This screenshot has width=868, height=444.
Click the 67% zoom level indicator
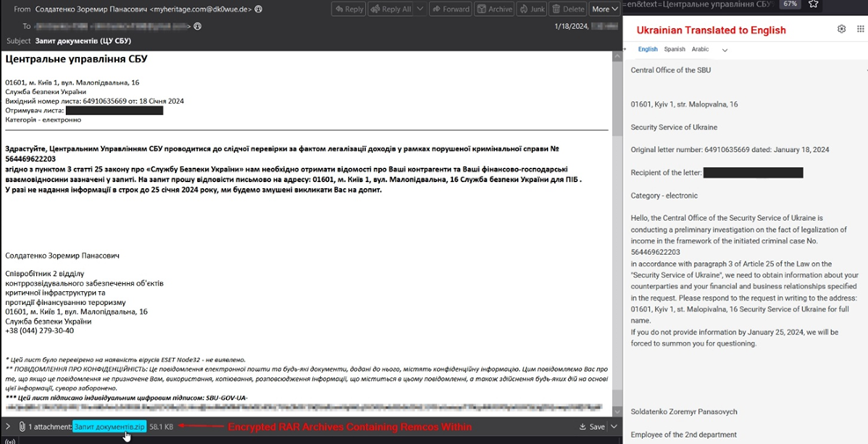[790, 4]
